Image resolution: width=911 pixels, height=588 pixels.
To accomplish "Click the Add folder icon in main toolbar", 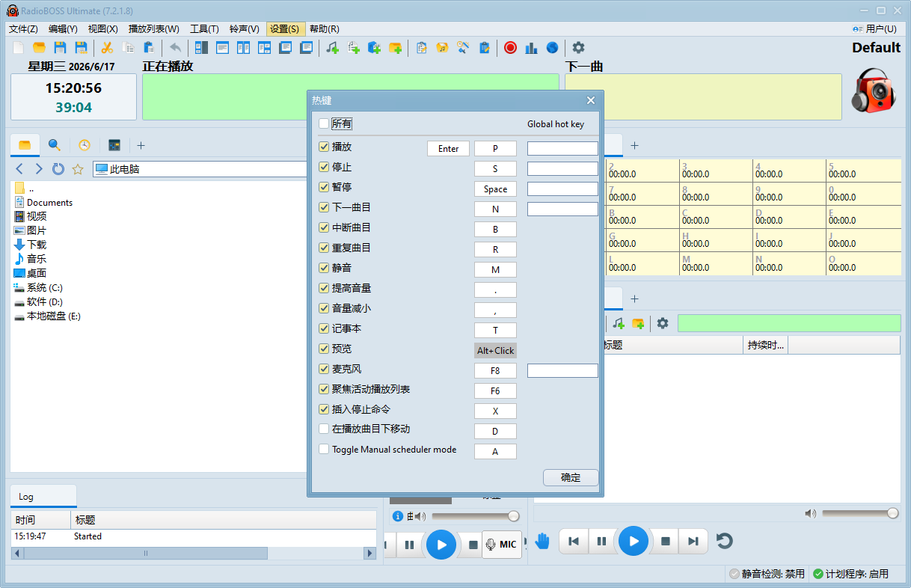I will click(395, 48).
